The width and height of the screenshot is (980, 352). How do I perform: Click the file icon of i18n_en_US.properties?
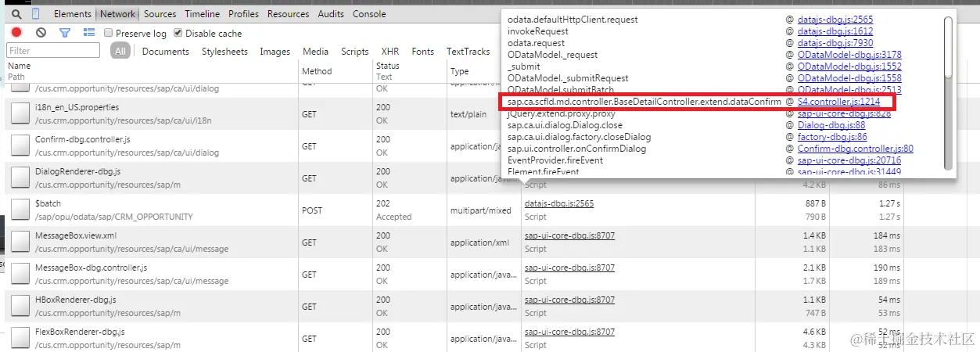point(19,113)
